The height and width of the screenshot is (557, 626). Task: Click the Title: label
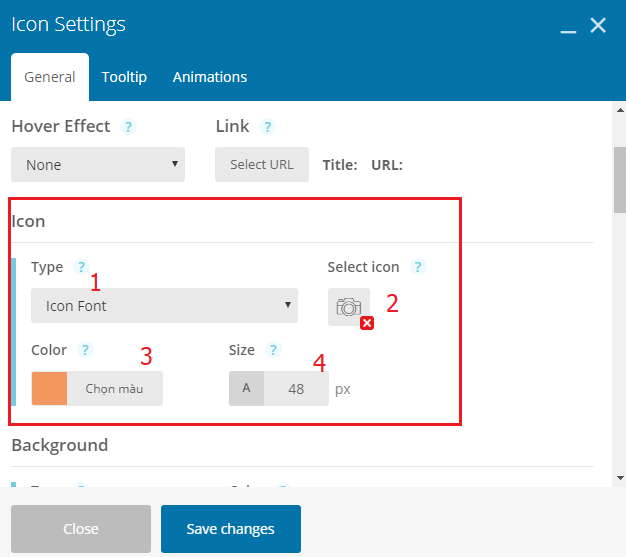(340, 165)
